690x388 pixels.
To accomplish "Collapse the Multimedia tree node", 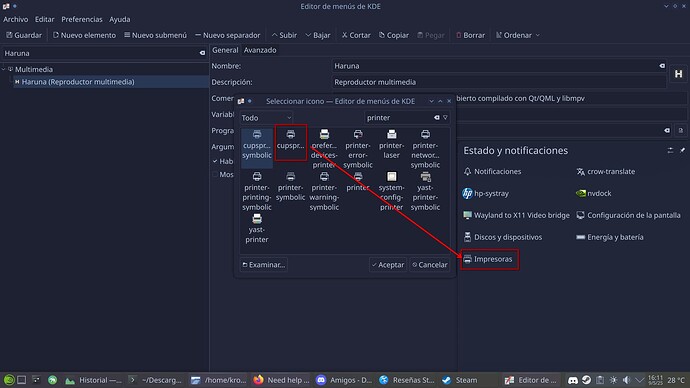I will coord(4,69).
